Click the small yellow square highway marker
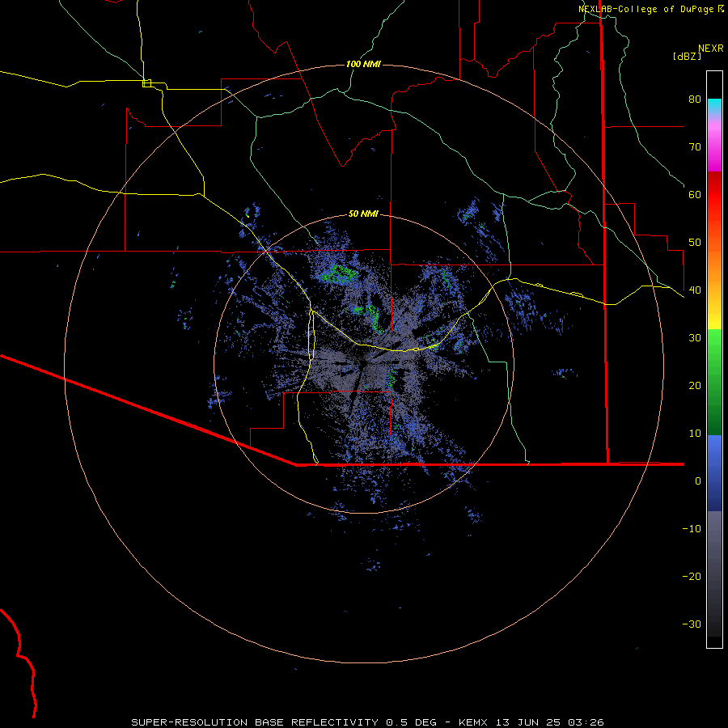Image resolution: width=728 pixels, height=728 pixels. point(146,83)
